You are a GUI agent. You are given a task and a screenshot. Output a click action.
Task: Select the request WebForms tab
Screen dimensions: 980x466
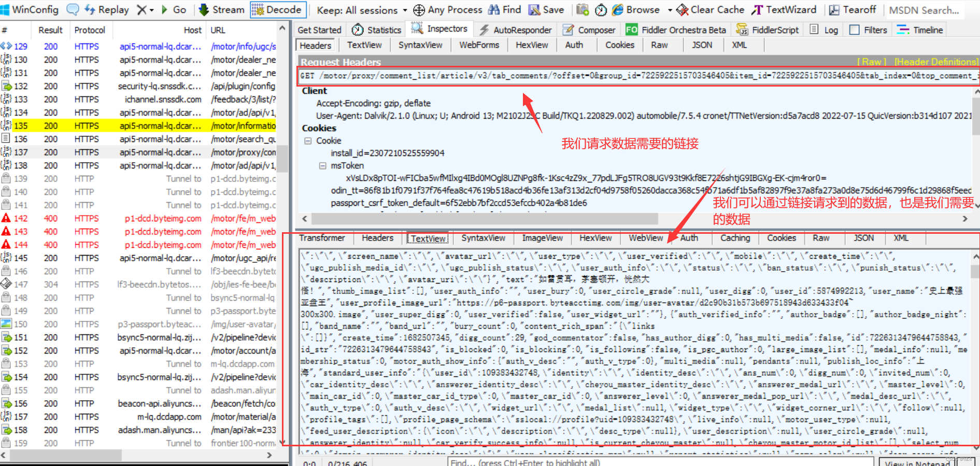coord(479,45)
